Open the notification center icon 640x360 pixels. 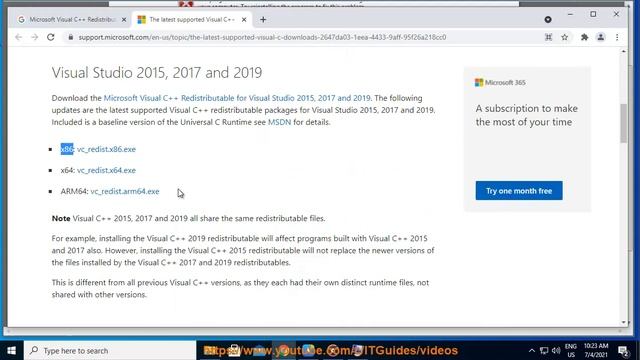tap(623, 351)
